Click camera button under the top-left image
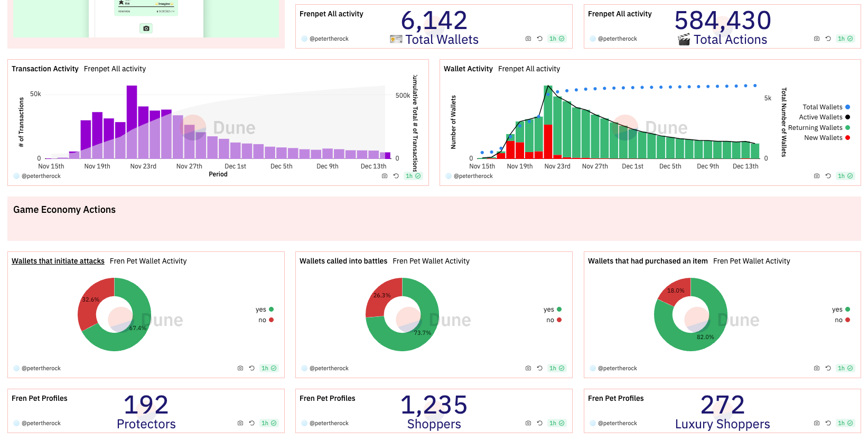This screenshot has height=441, width=868. coord(146,29)
